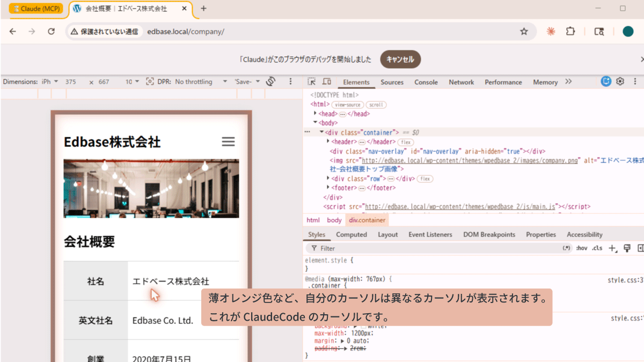This screenshot has height=362, width=644.
Task: Select the Elements panel tab
Action: [x=356, y=82]
